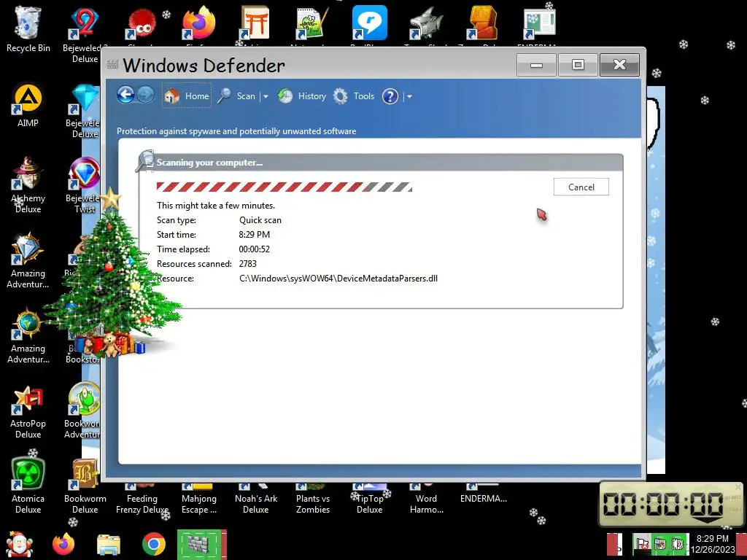Open the taskbar clock showing 8:29 PM
This screenshot has height=560, width=747.
tap(712, 544)
